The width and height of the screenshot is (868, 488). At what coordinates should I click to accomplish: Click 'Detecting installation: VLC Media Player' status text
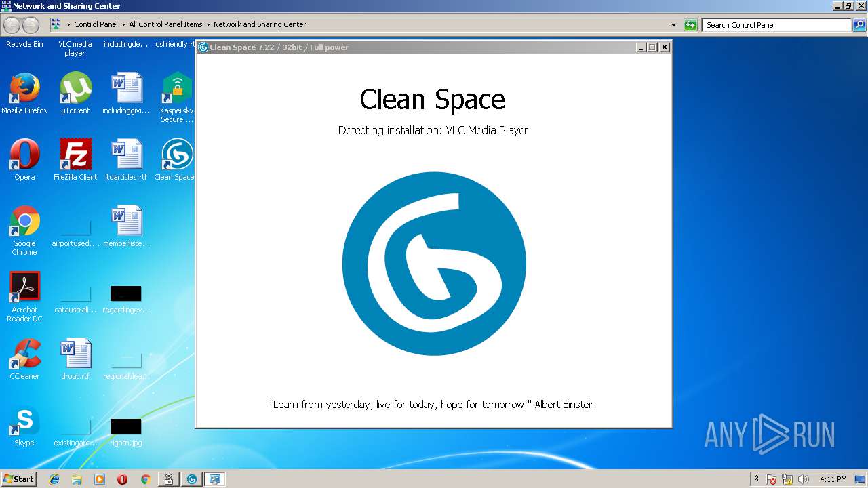(433, 130)
